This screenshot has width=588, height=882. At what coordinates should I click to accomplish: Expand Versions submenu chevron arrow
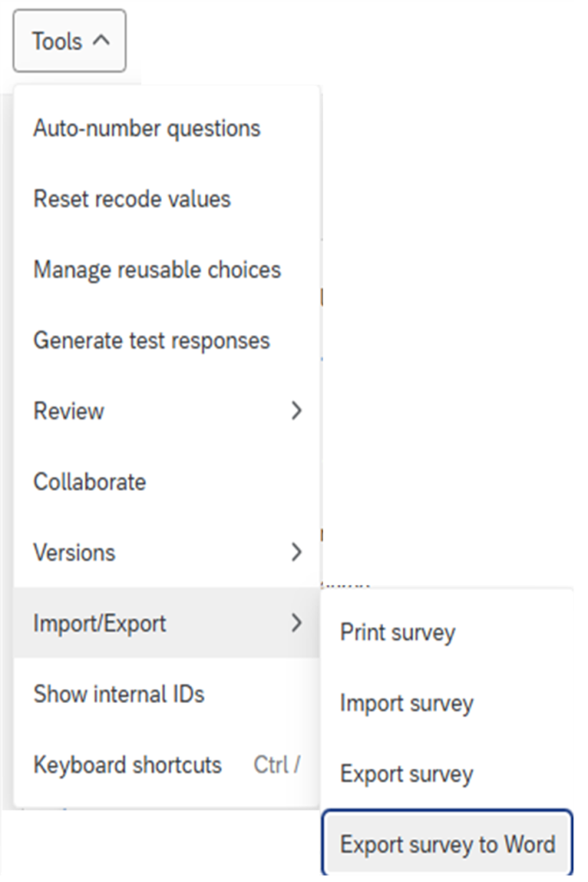(296, 552)
